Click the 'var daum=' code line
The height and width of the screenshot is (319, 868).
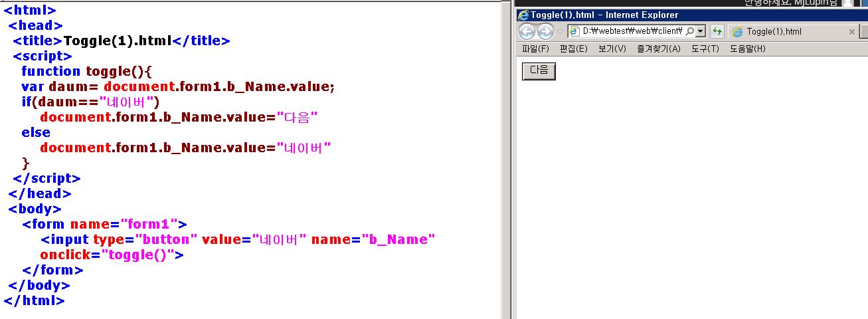click(x=178, y=86)
